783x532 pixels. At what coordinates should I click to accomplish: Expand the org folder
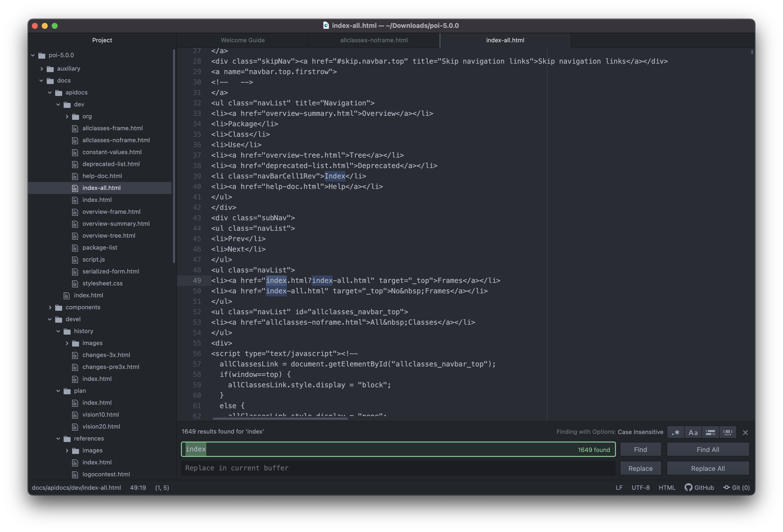67,116
